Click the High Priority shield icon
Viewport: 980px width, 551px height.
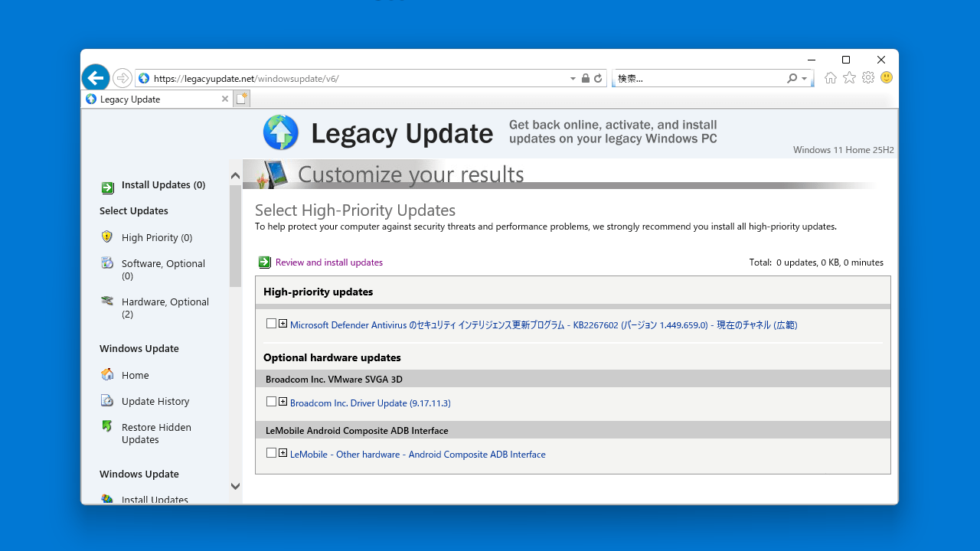107,236
